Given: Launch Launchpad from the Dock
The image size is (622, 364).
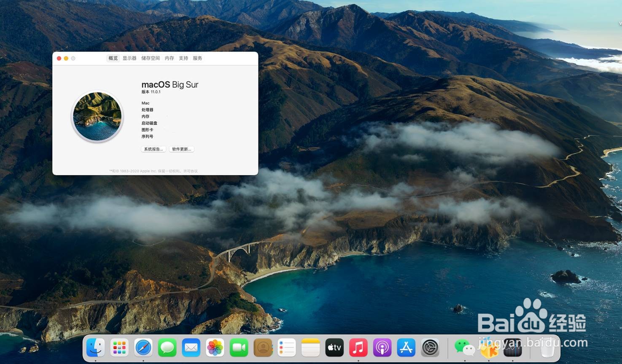Looking at the screenshot, I should point(119,348).
